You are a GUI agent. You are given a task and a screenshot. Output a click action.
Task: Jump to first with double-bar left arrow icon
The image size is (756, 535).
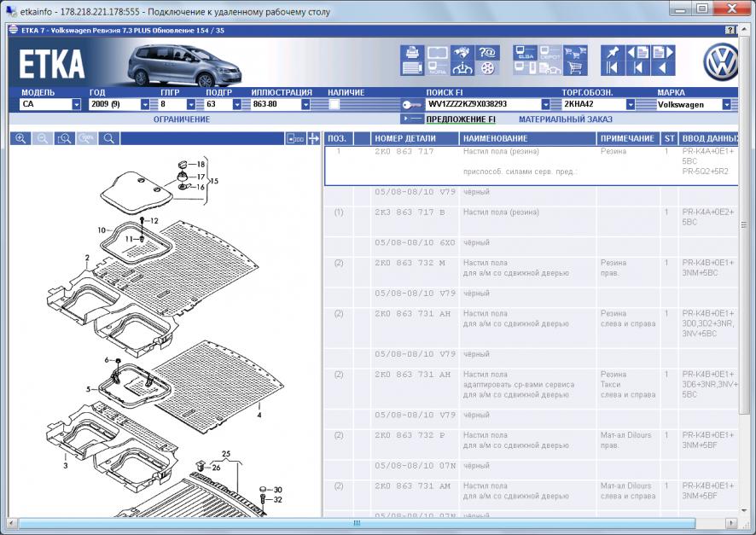613,68
